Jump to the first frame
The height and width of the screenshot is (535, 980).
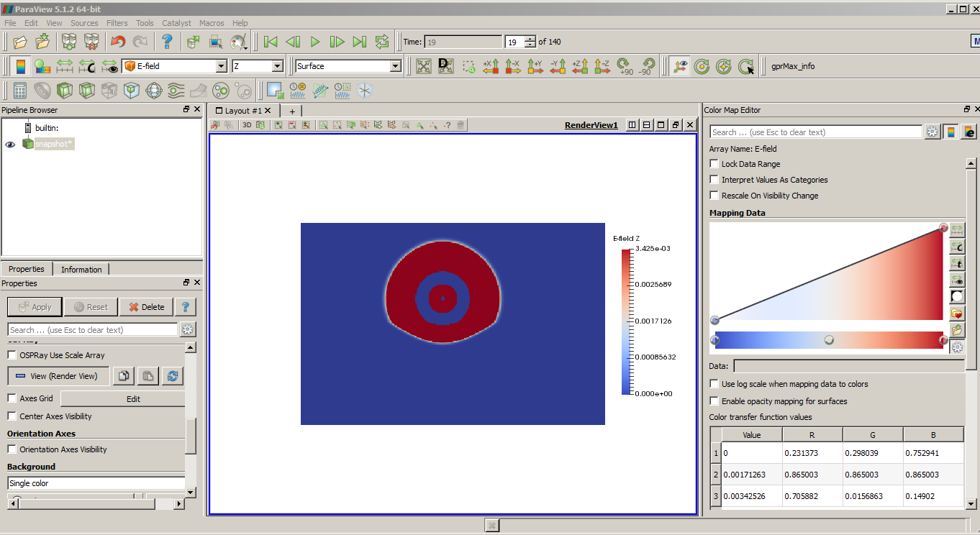click(271, 42)
